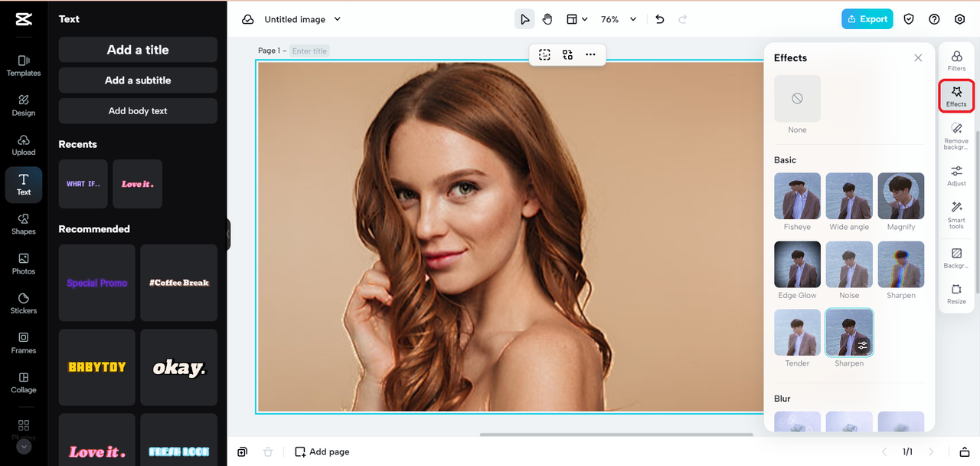Click the cloud save status icon
The image size is (980, 466).
click(x=247, y=19)
